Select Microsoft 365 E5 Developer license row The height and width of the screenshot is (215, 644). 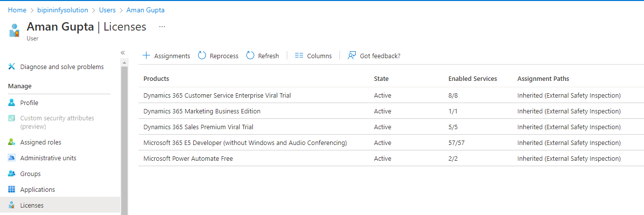tap(391, 143)
